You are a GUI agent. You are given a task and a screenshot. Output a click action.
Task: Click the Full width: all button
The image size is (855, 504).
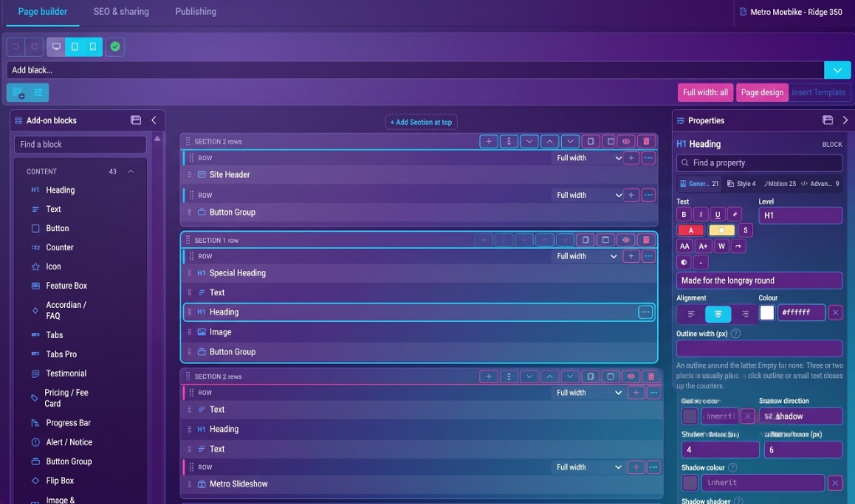click(705, 93)
